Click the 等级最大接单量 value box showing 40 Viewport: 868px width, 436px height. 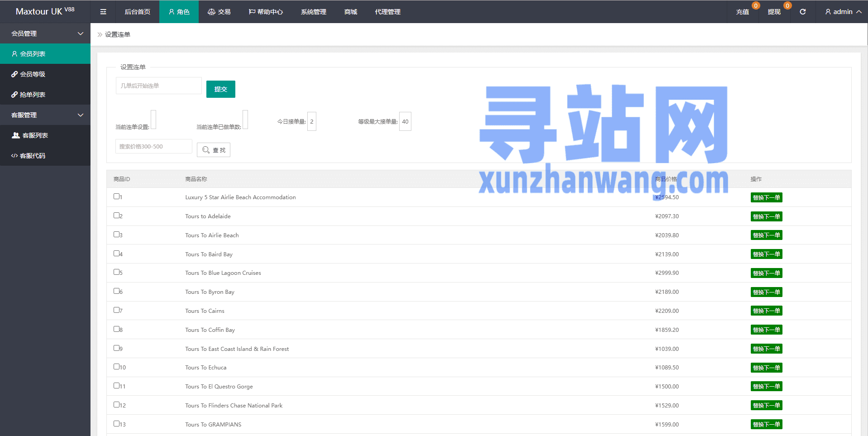[405, 121]
